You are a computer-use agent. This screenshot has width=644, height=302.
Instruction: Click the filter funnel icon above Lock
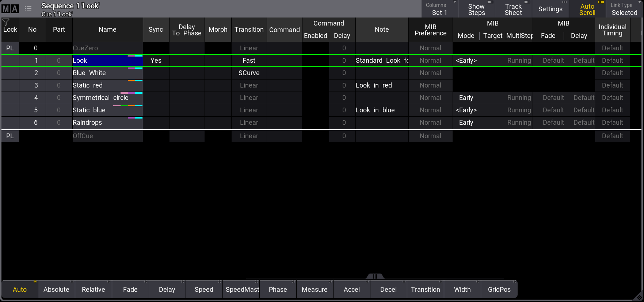coord(6,22)
